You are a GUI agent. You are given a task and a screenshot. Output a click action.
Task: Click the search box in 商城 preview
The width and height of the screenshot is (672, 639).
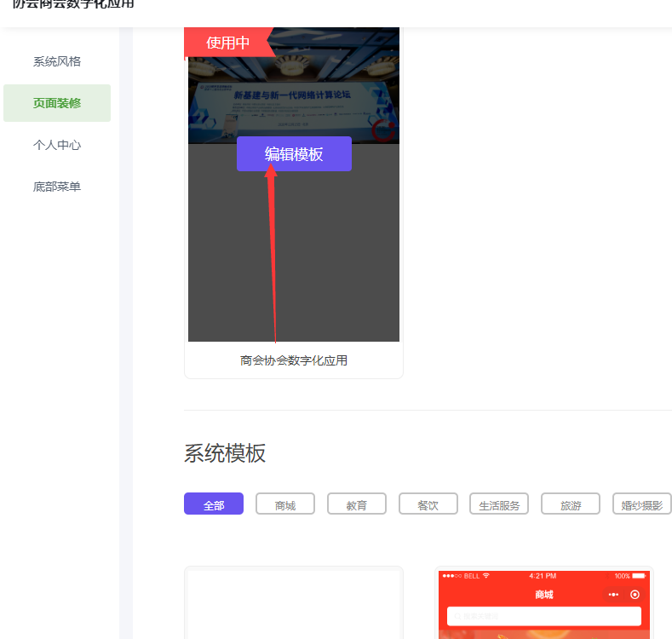click(x=543, y=616)
